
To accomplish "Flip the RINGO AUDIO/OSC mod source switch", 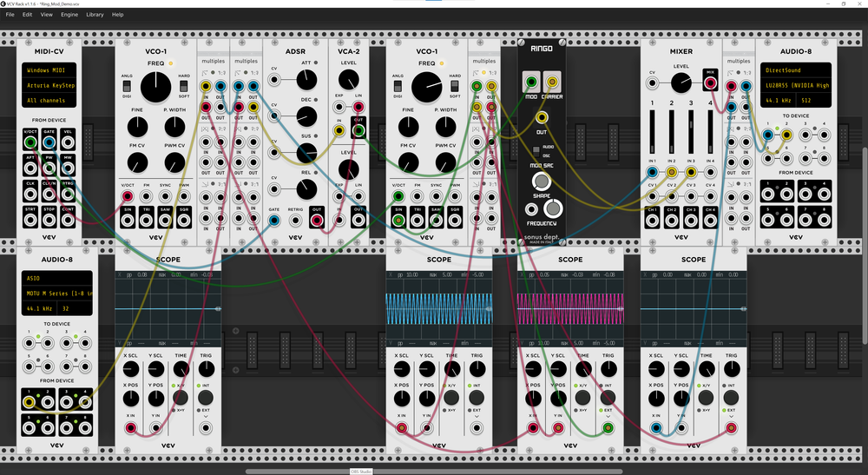I will (536, 150).
